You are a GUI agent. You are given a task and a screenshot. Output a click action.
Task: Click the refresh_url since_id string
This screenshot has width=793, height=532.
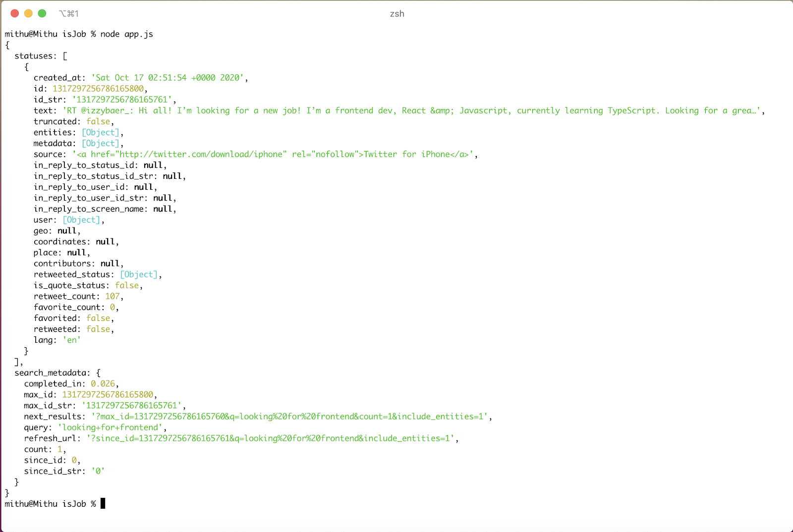click(271, 438)
